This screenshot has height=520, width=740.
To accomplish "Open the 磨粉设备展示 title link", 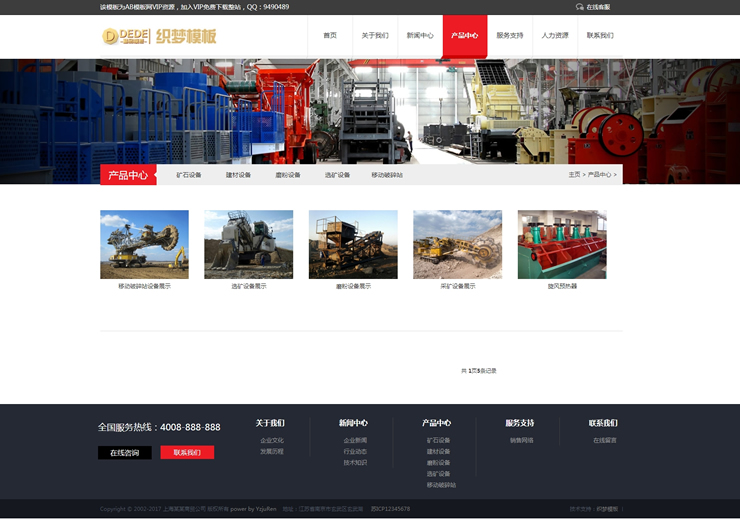I will tap(353, 286).
